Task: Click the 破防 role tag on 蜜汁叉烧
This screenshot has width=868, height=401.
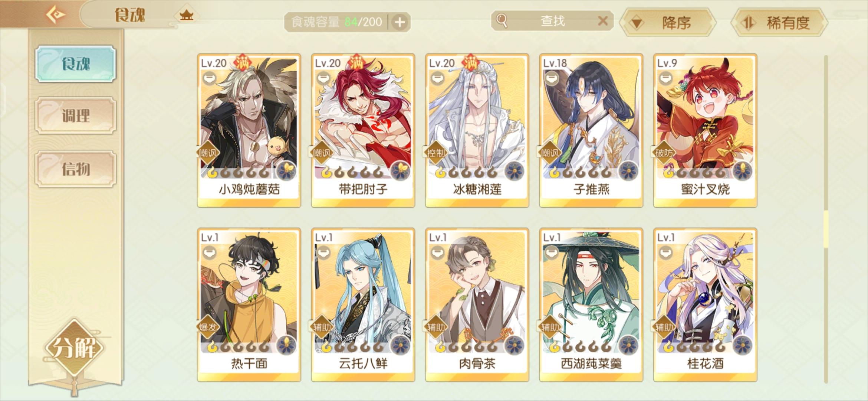Action: click(x=664, y=153)
